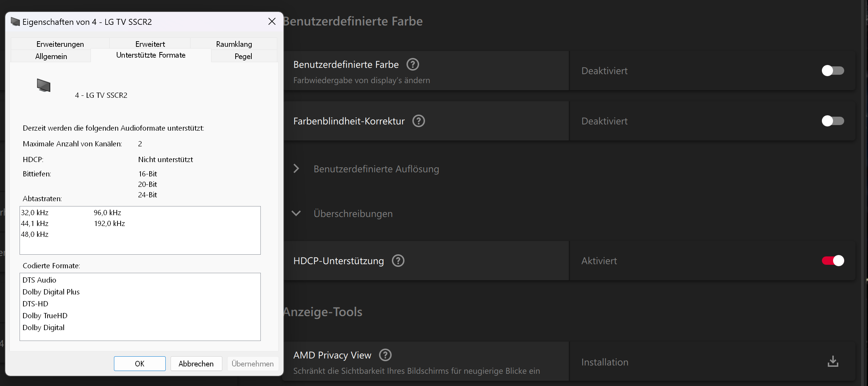This screenshot has height=386, width=868.
Task: Open help icon next to HDCP-Unterstützung
Action: [398, 261]
